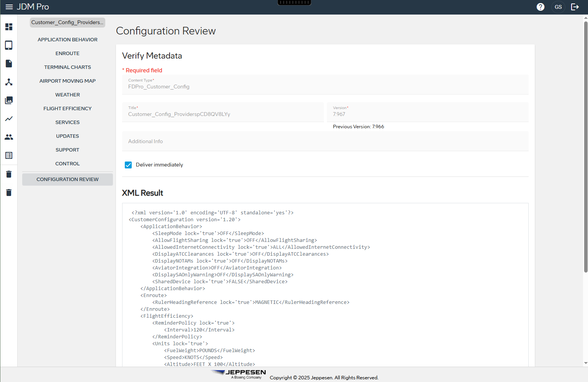Disable the Deliver immediately checkbox
Image resolution: width=588 pixels, height=382 pixels.
(x=128, y=165)
